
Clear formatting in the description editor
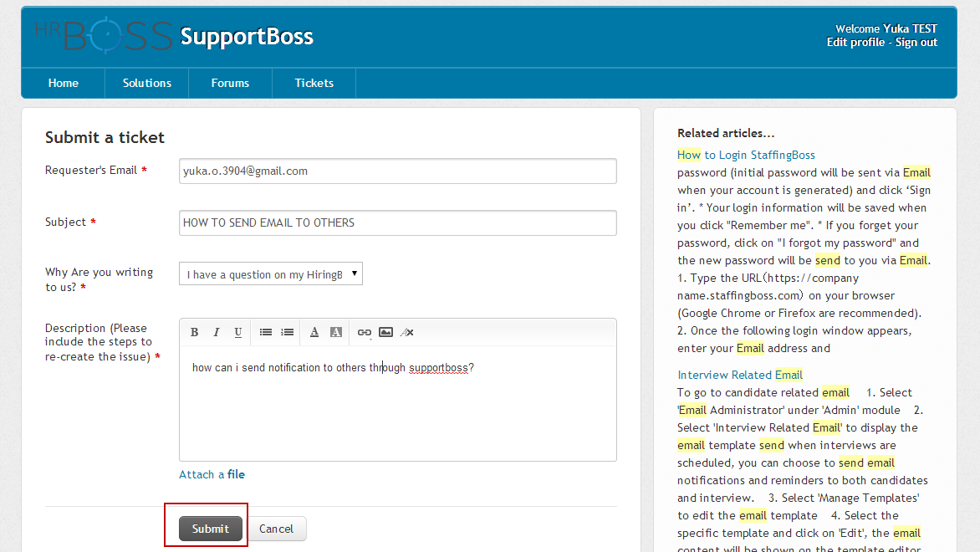point(407,332)
